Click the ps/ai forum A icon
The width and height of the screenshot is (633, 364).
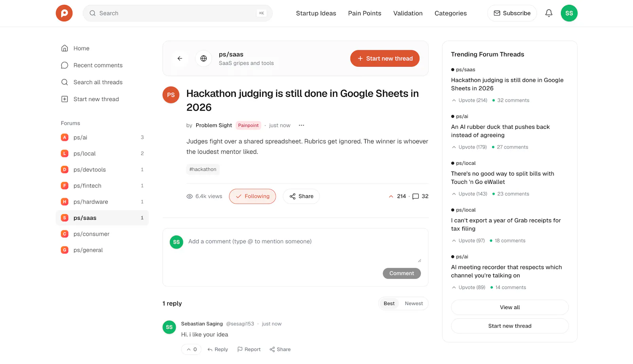tap(65, 138)
